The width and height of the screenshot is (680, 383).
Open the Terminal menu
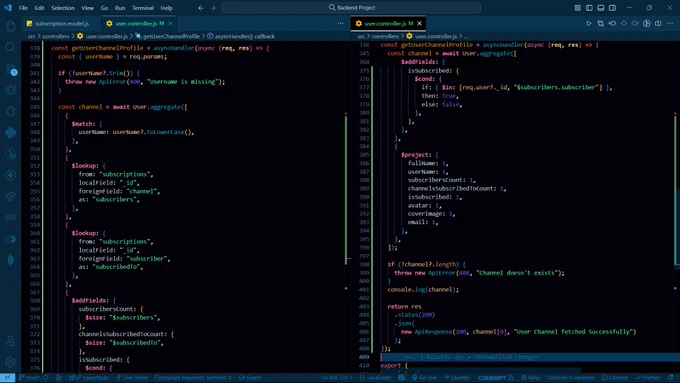(143, 8)
